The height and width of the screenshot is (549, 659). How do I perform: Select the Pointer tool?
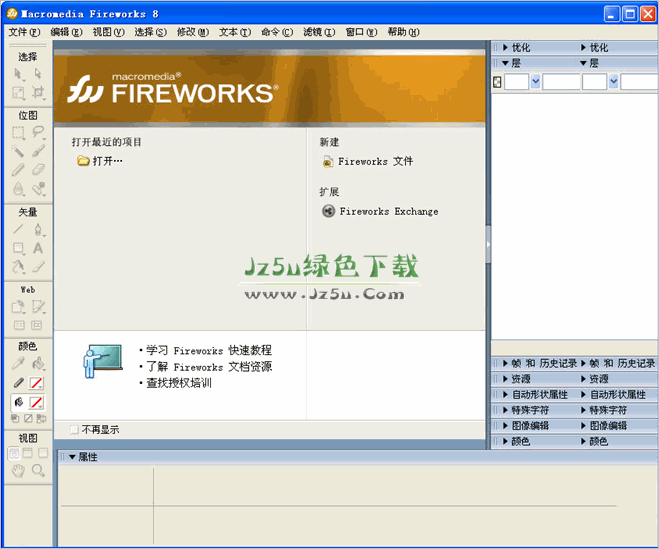[x=18, y=74]
